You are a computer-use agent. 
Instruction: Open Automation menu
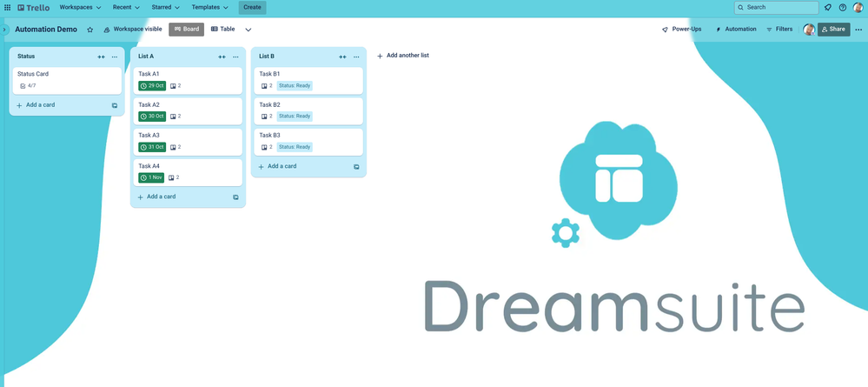click(736, 30)
